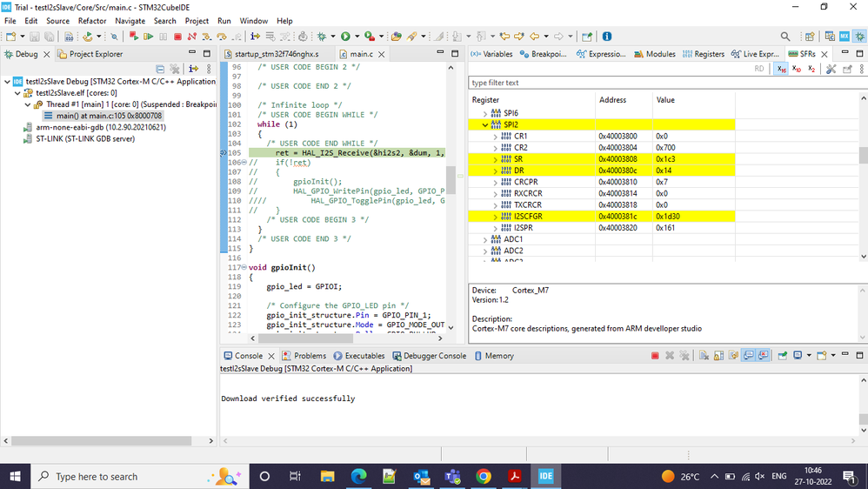
Task: Click the red Terminate icon in Console
Action: pyautogui.click(x=655, y=356)
